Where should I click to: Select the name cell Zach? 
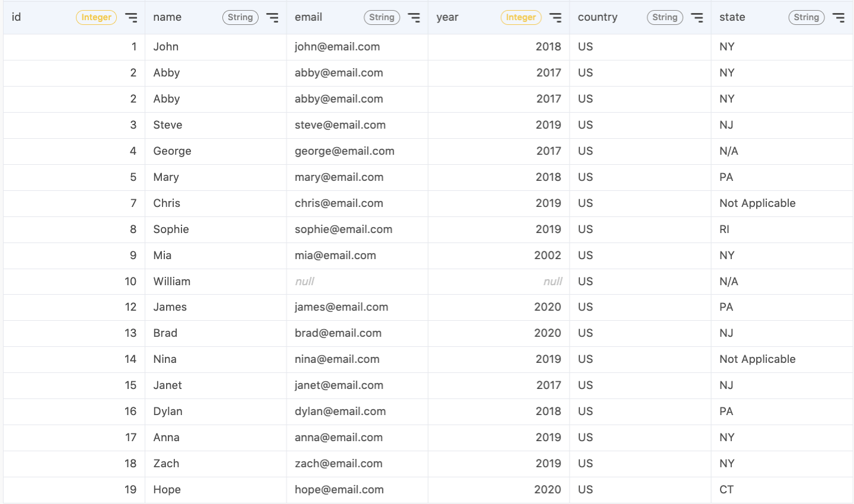click(216, 464)
